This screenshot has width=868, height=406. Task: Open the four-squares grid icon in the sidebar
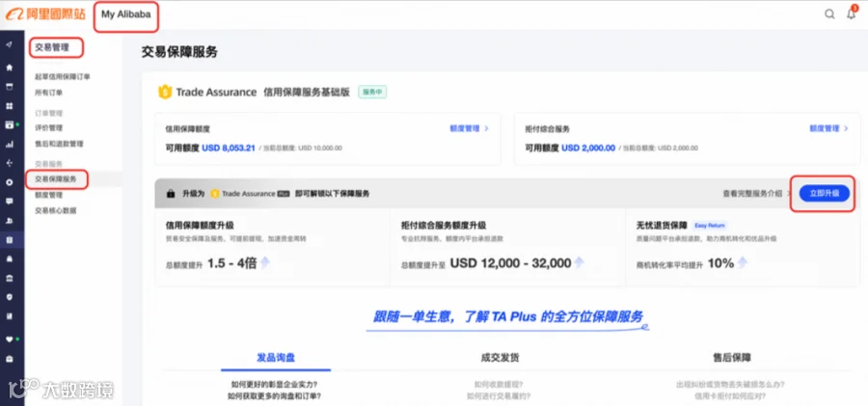[x=9, y=106]
